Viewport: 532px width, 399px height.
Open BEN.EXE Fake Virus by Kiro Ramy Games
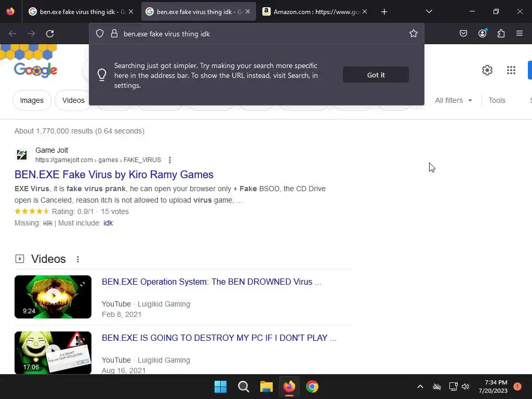114,175
